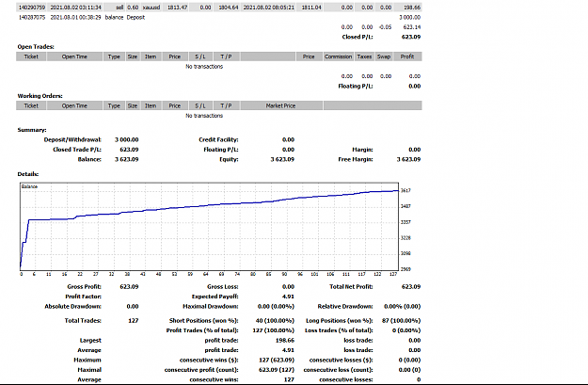Select the Total Net Profit value 623.09
Viewport: 588px width, 385px height.
pyautogui.click(x=411, y=287)
